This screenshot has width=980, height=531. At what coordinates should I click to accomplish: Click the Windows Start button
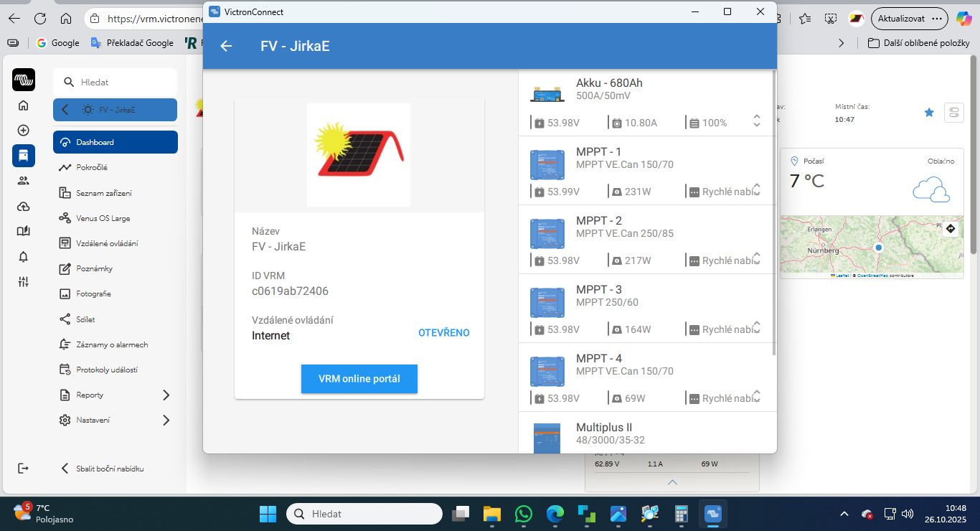point(268,514)
